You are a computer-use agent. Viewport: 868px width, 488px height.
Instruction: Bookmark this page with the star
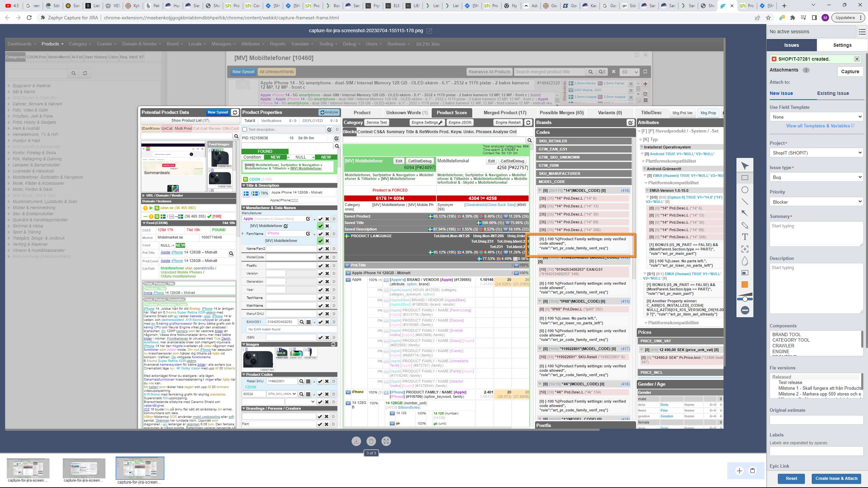click(x=768, y=18)
